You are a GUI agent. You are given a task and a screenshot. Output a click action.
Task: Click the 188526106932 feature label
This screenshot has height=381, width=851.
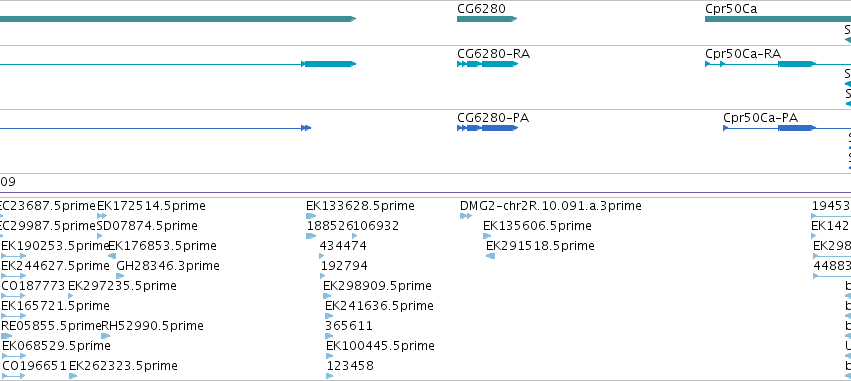(353, 226)
